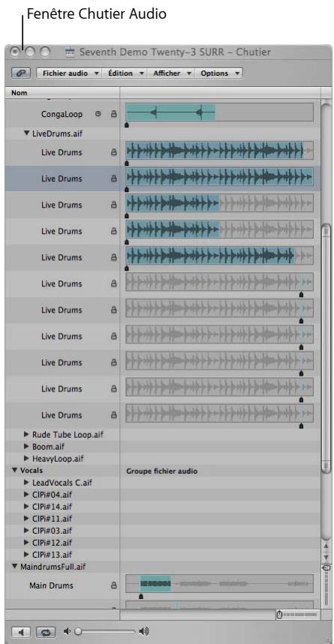Expand ClPi#12.aif
Viewport: 334px width, 644px height.
point(27,543)
